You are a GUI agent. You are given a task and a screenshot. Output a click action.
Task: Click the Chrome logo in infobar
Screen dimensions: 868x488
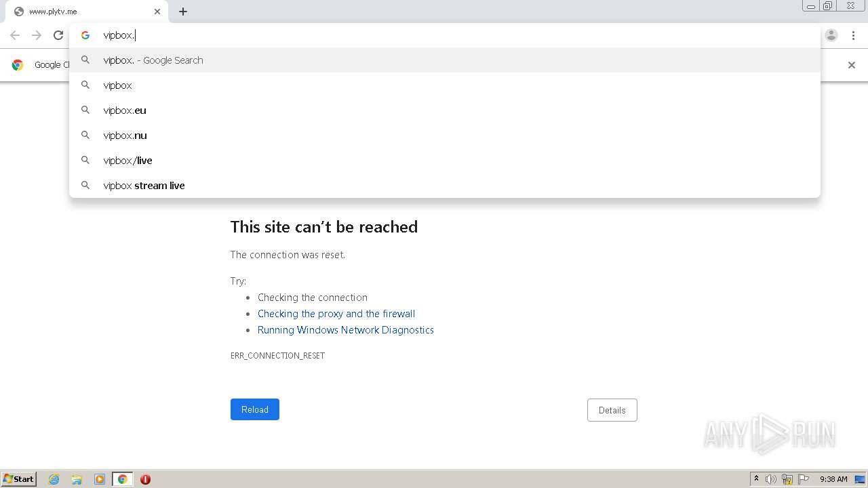[x=18, y=65]
